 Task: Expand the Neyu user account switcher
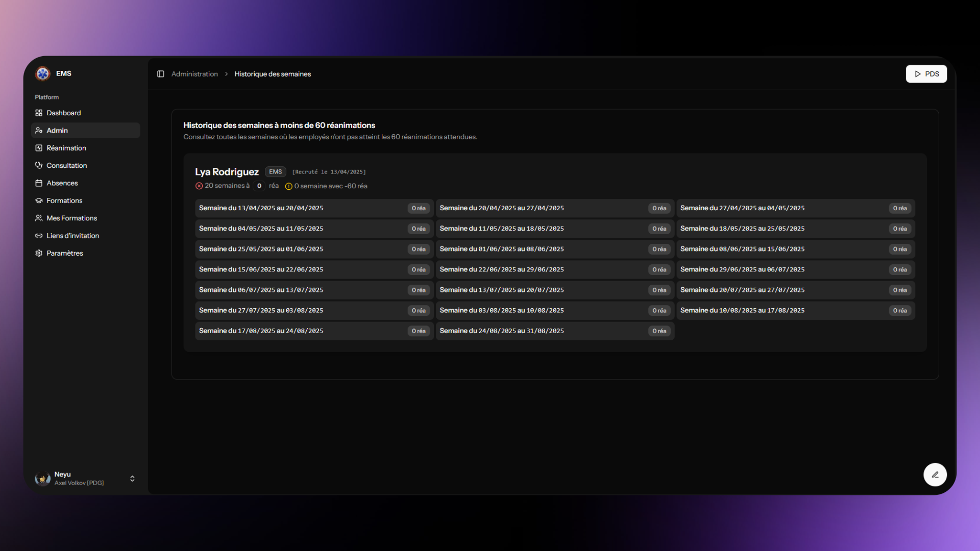132,479
